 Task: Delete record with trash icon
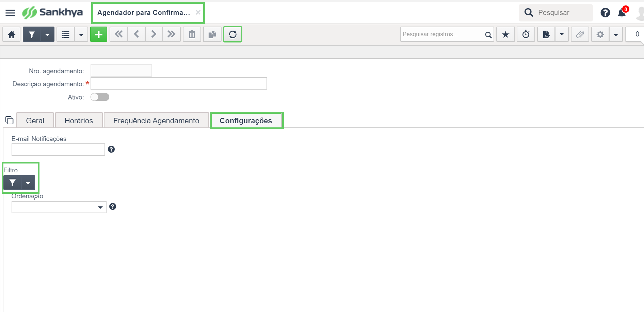coord(192,34)
